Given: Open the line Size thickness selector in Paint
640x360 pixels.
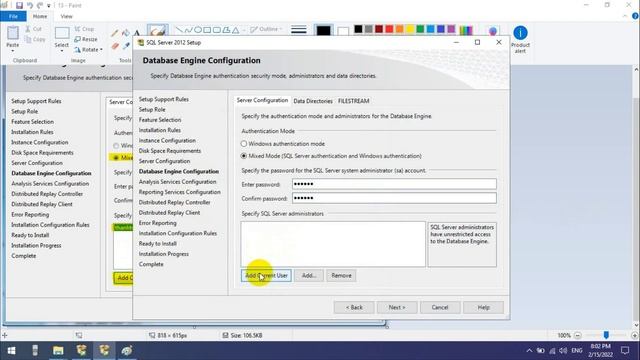Looking at the screenshot, I should point(299,30).
